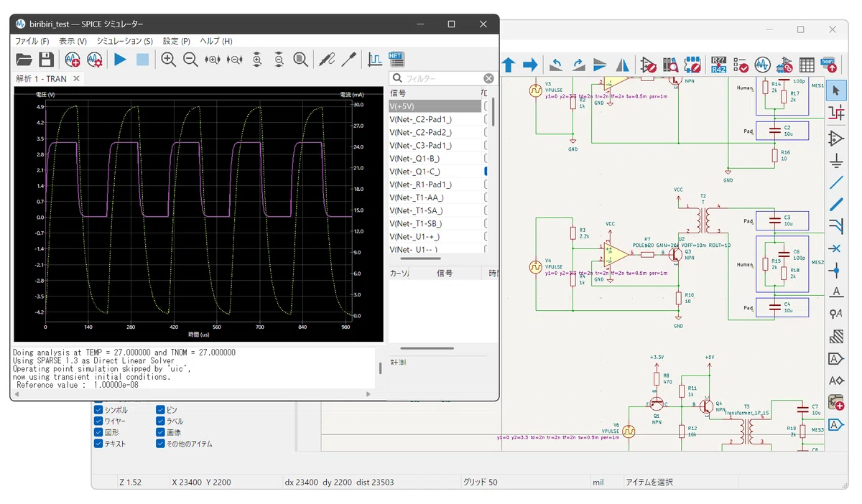The width and height of the screenshot is (862, 504).
Task: Click the simulation log scrollbar
Action: 381,368
